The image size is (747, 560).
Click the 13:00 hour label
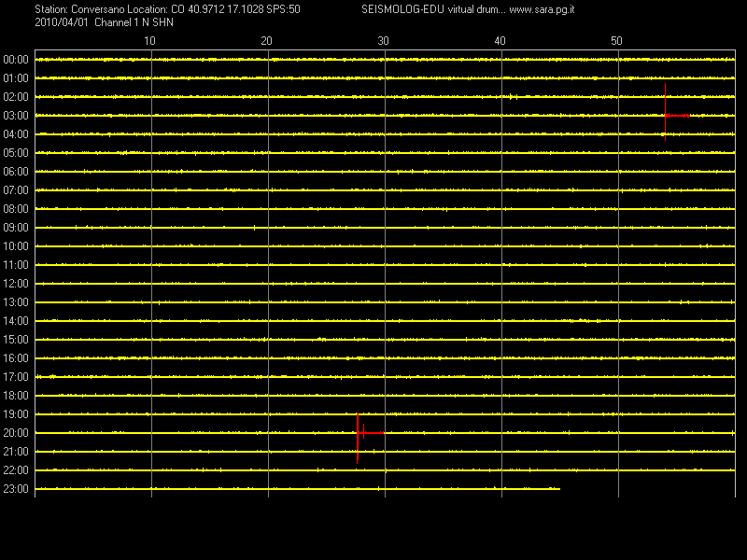[16, 301]
